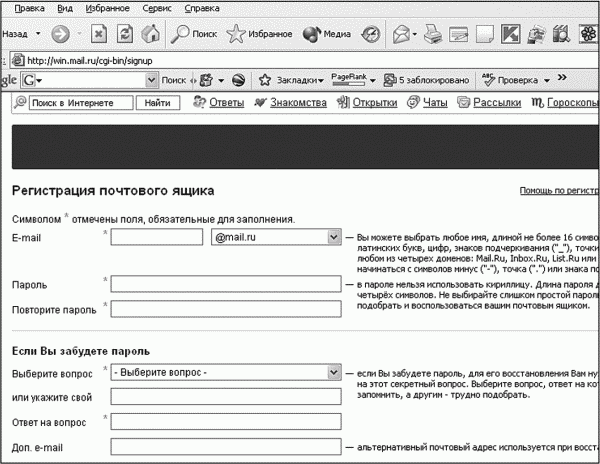Open the Поиск search toolbar button

click(x=194, y=34)
